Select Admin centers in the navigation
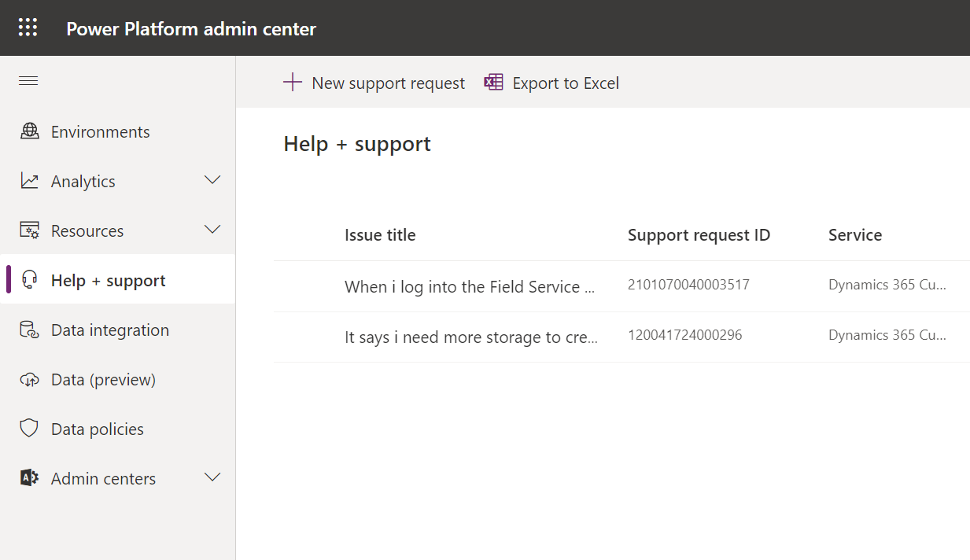970x560 pixels. [x=103, y=479]
